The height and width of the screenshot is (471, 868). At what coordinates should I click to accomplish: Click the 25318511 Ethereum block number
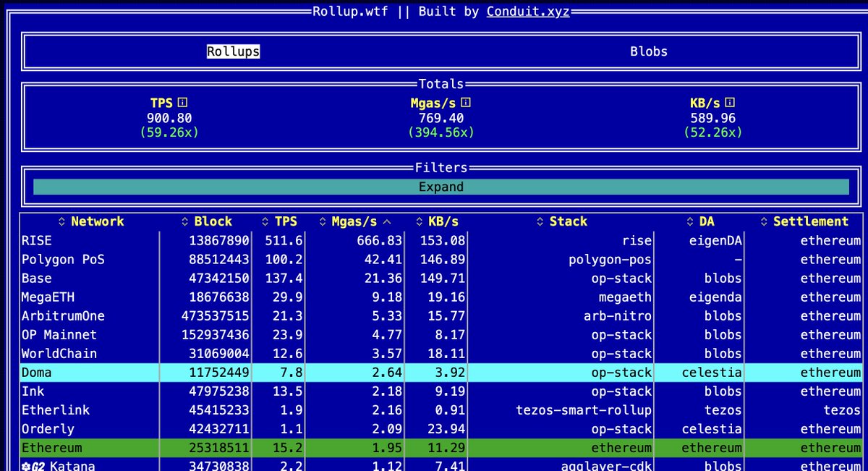[219, 448]
